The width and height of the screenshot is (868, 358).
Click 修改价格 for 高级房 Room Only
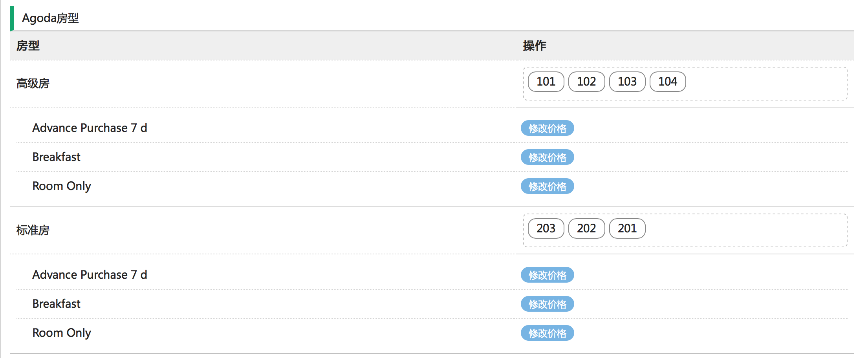(x=547, y=186)
